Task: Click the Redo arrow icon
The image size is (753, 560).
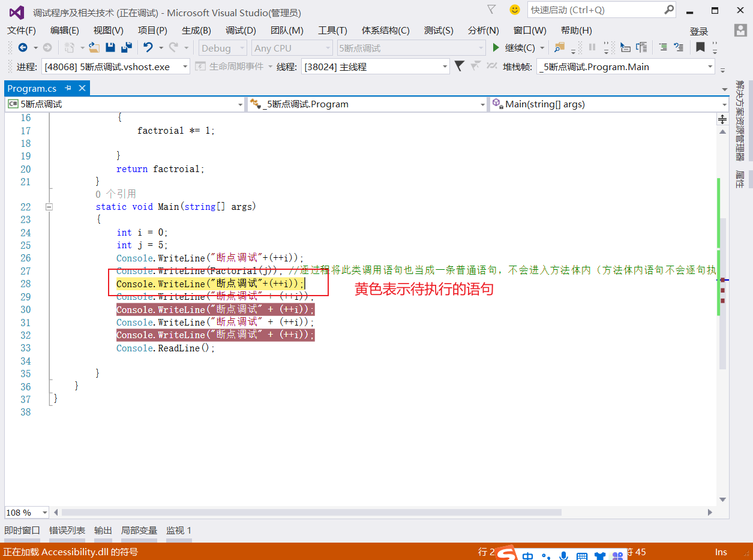Action: point(173,48)
